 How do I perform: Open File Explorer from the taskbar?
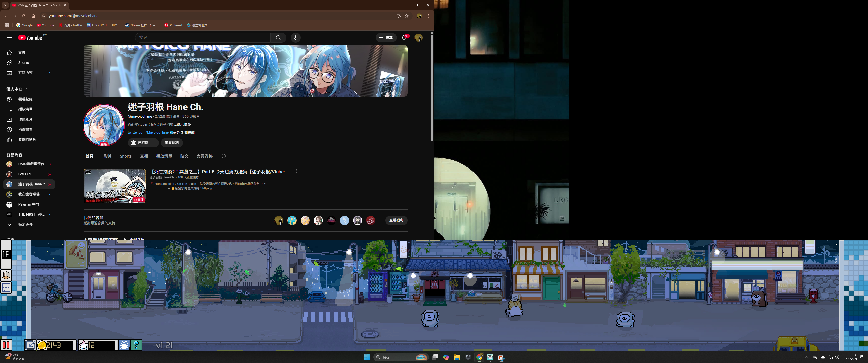[457, 357]
